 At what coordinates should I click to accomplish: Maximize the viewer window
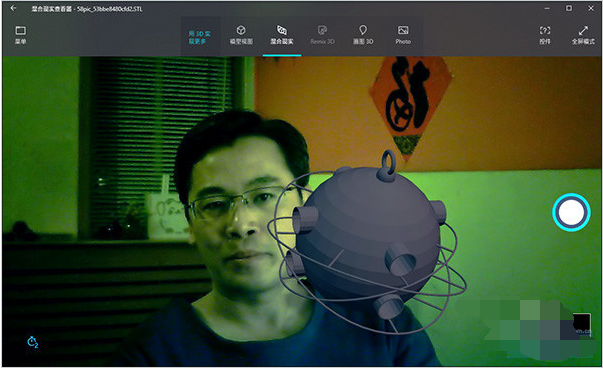[x=569, y=8]
